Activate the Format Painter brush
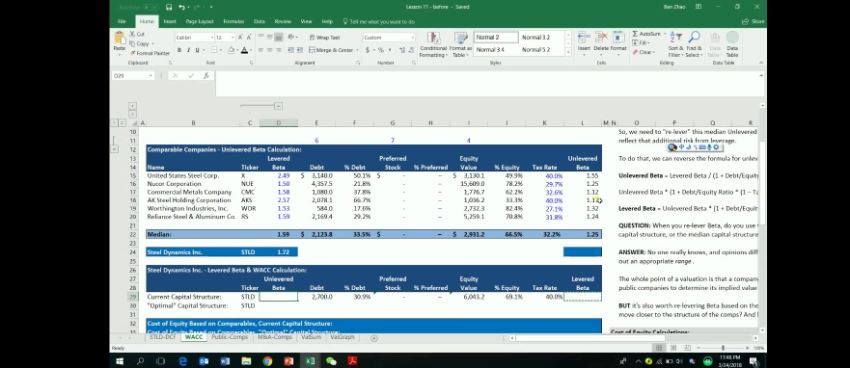 click(x=150, y=53)
